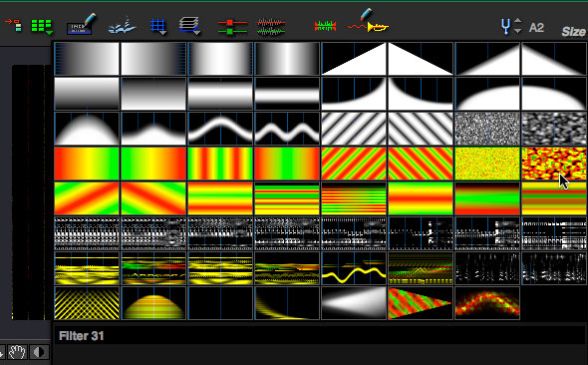Decrease tuning note with down arrow
Image resolution: width=588 pixels, height=365 pixels.
click(518, 31)
